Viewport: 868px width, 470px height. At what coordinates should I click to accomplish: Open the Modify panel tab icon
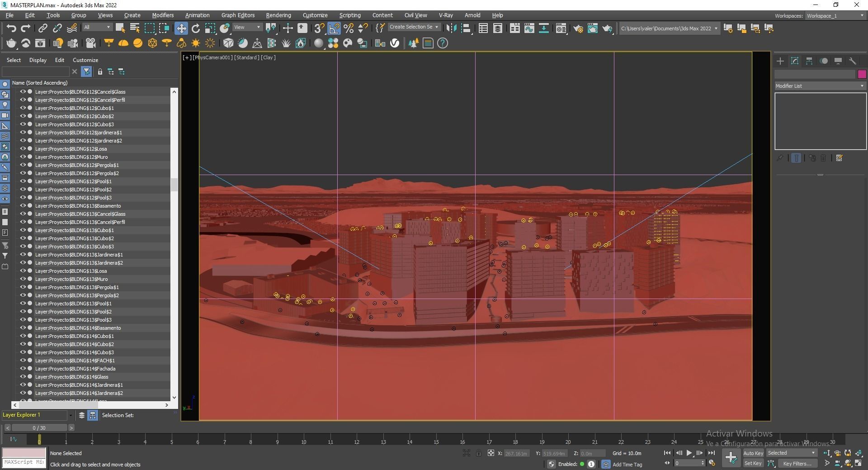[795, 61]
